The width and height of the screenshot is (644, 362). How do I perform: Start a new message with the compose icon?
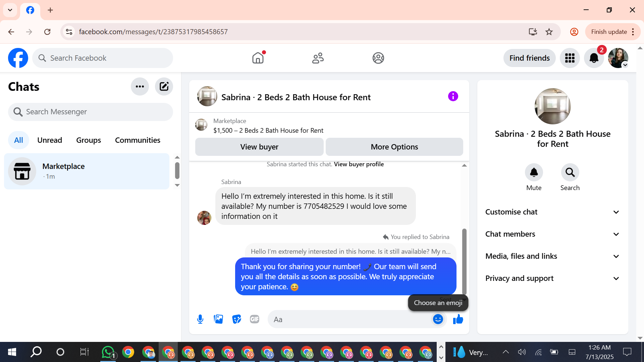[x=164, y=86]
